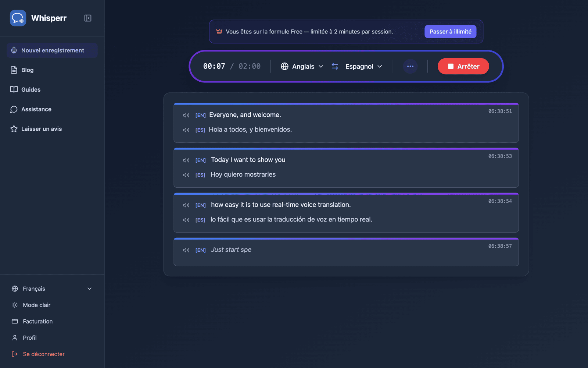
Task: Click timestamp 06:38:51
Action: click(500, 111)
